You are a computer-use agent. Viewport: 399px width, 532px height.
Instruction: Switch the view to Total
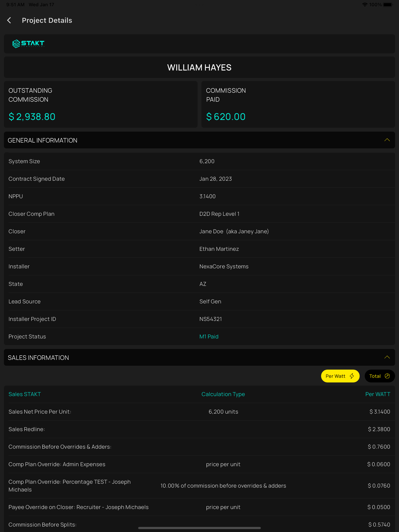tap(380, 376)
